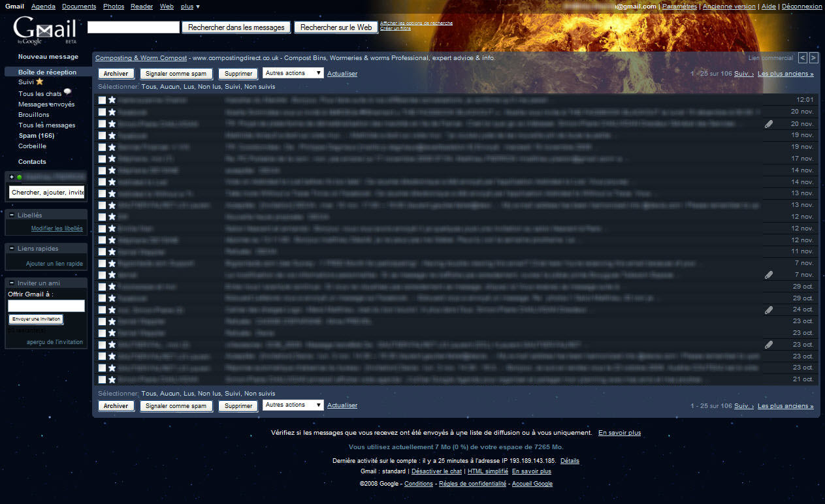Select the checkbox of the 21 oct. email

pos(102,379)
